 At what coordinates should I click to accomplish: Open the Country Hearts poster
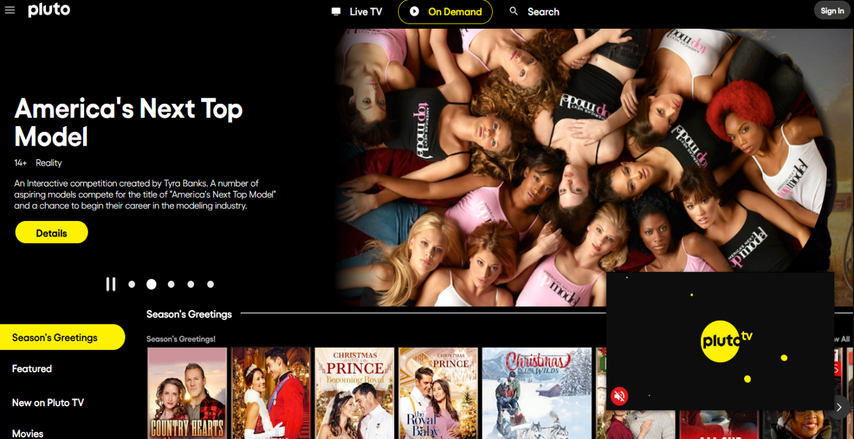[187, 393]
